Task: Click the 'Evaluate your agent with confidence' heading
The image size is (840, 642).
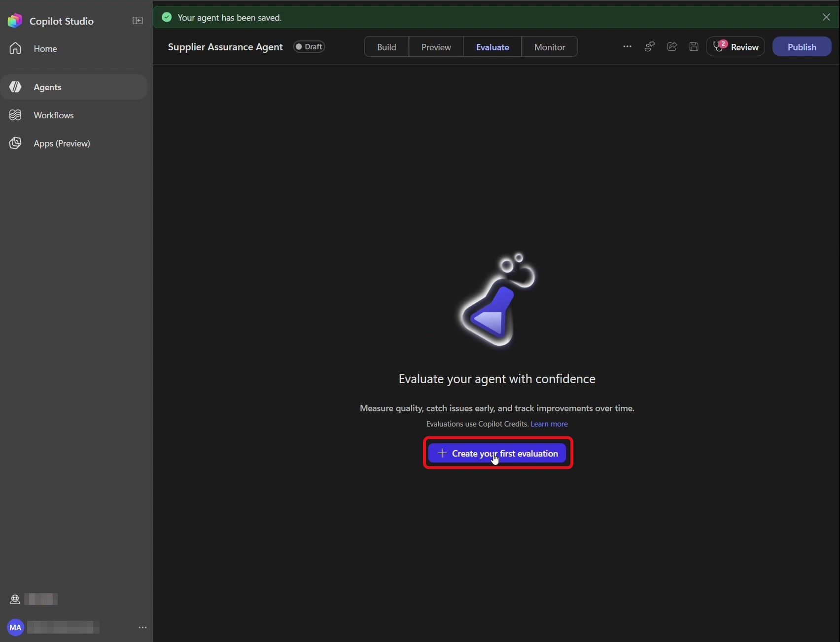Action: pyautogui.click(x=497, y=379)
